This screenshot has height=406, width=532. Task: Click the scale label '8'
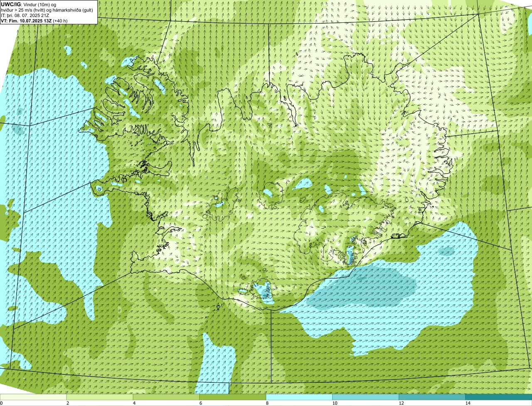tap(267, 403)
